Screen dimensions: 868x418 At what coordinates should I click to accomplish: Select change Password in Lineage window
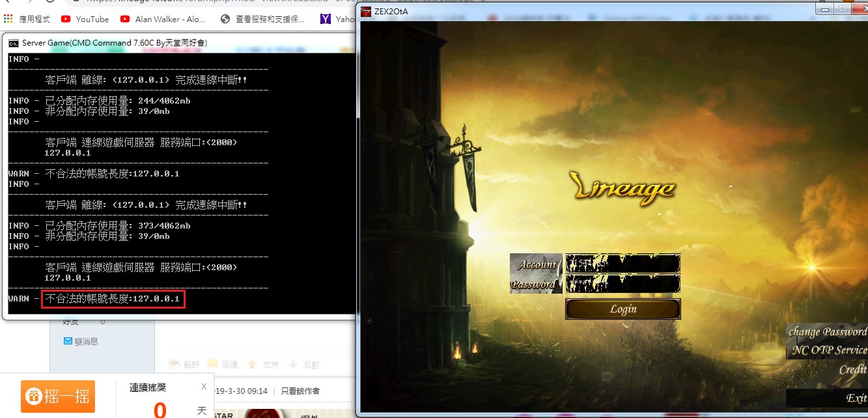click(827, 331)
